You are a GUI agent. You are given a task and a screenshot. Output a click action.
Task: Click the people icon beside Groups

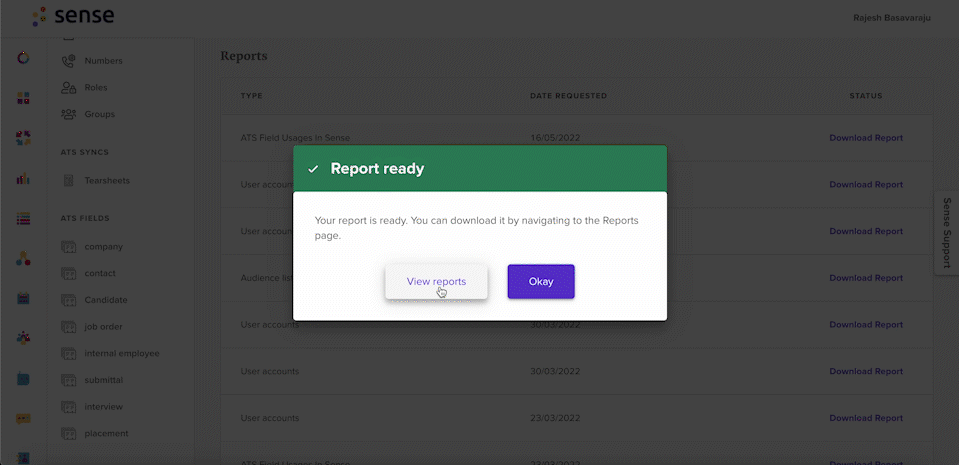68,114
